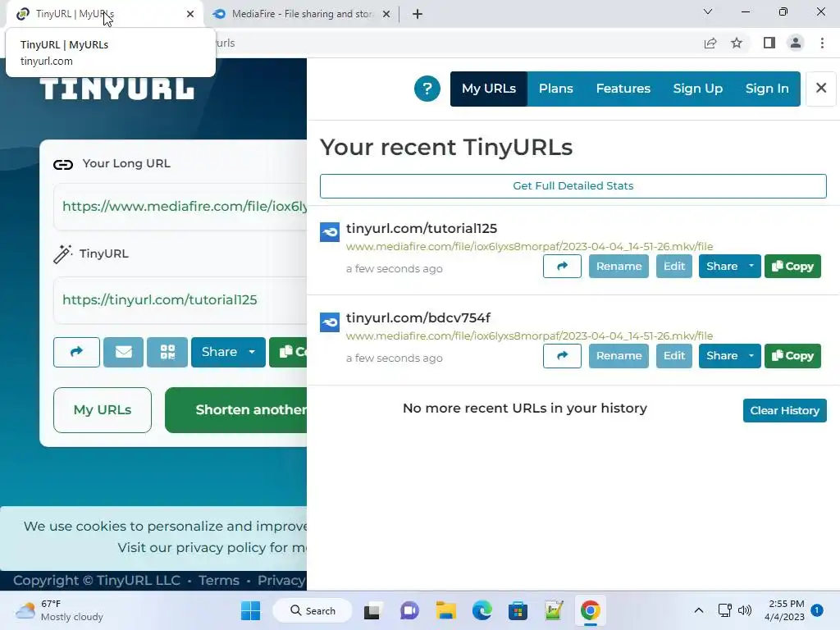Open Task View from the taskbar
840x630 pixels.
pyautogui.click(x=373, y=610)
